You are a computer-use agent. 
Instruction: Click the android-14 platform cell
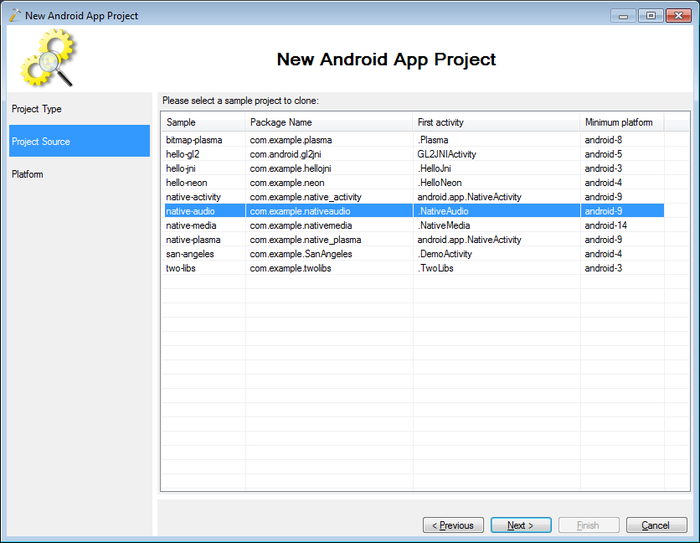coord(606,226)
